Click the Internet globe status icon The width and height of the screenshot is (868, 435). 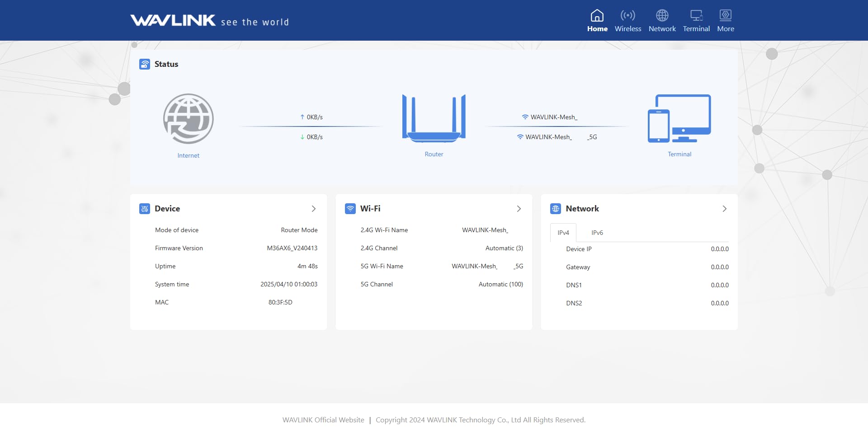(188, 119)
